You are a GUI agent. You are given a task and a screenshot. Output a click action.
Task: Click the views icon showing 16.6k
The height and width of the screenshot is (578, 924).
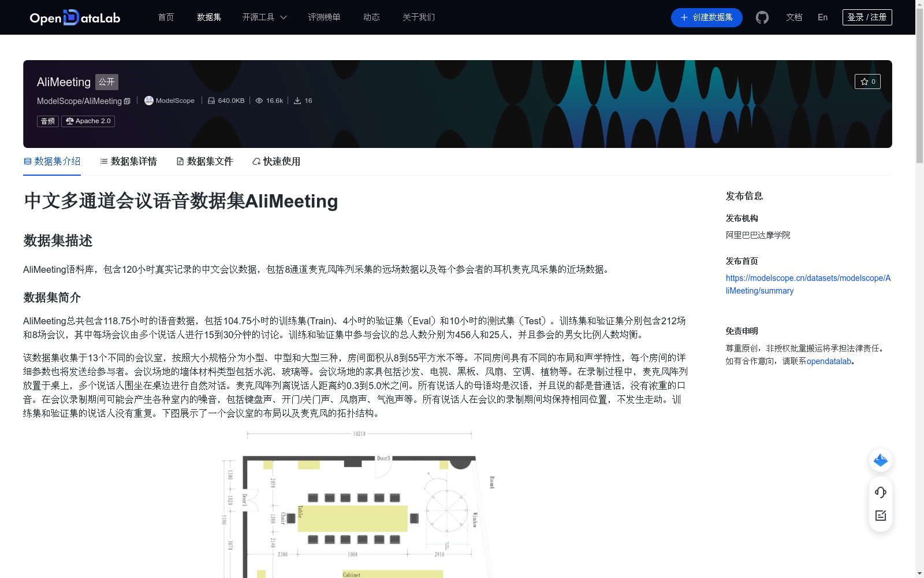pyautogui.click(x=259, y=100)
